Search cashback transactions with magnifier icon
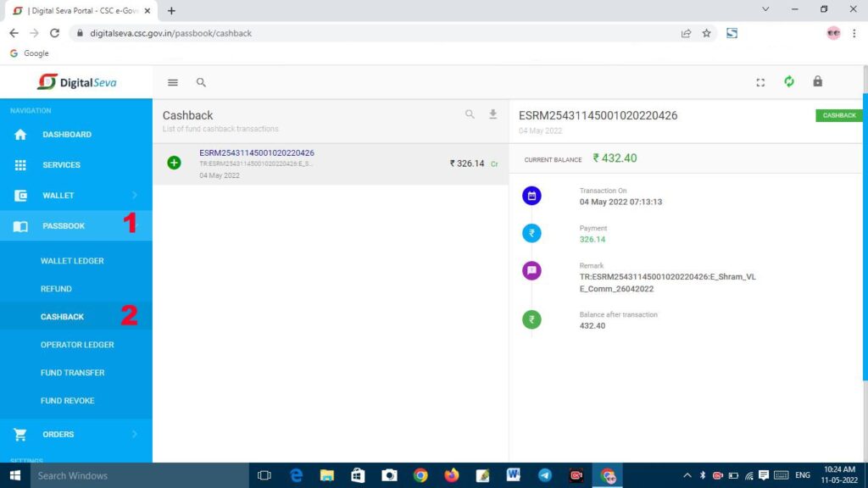Image resolution: width=868 pixels, height=488 pixels. 470,114
